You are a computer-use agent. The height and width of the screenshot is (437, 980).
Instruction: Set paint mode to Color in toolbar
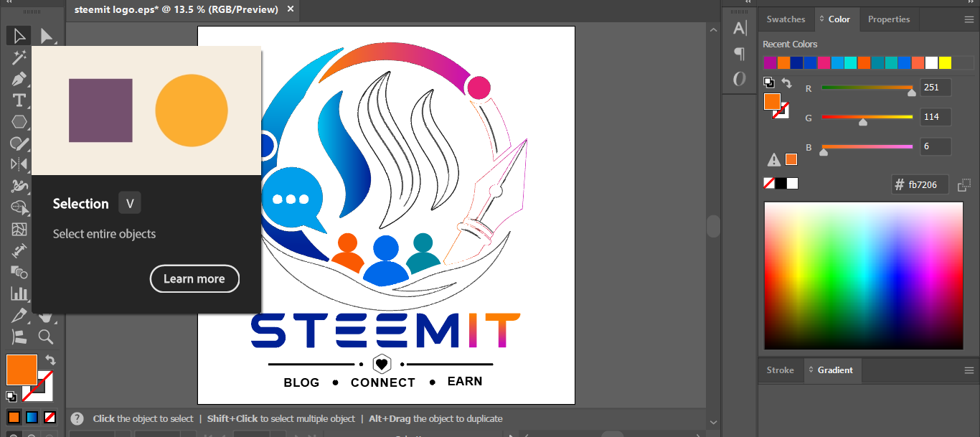tap(14, 417)
